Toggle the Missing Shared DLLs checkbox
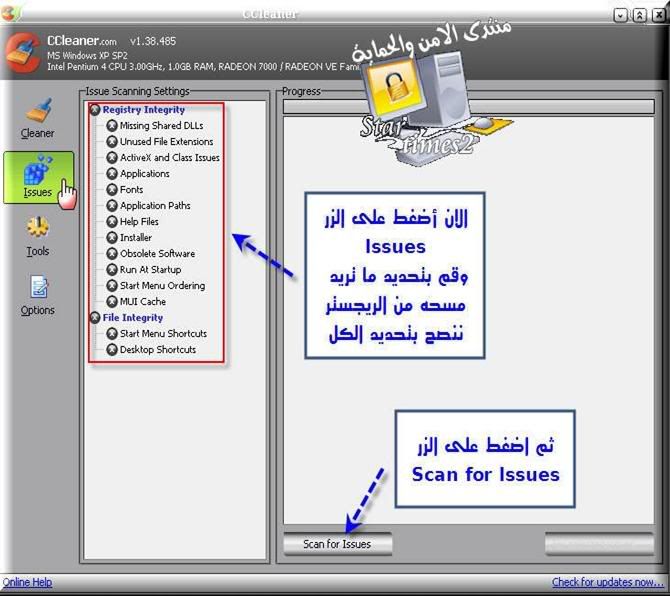This screenshot has width=670, height=596. (x=112, y=126)
